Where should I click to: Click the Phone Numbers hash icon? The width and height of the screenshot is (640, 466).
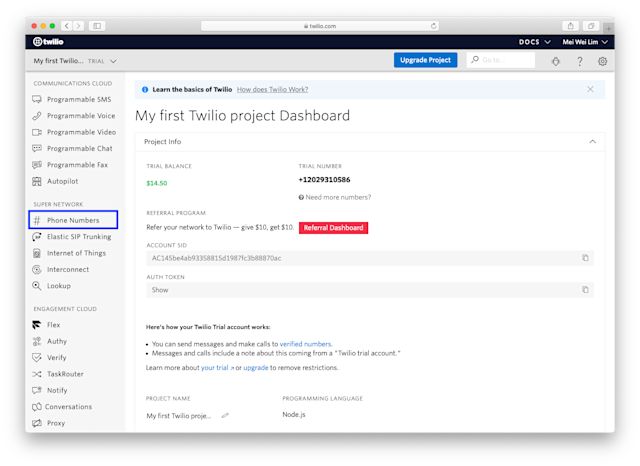37,220
